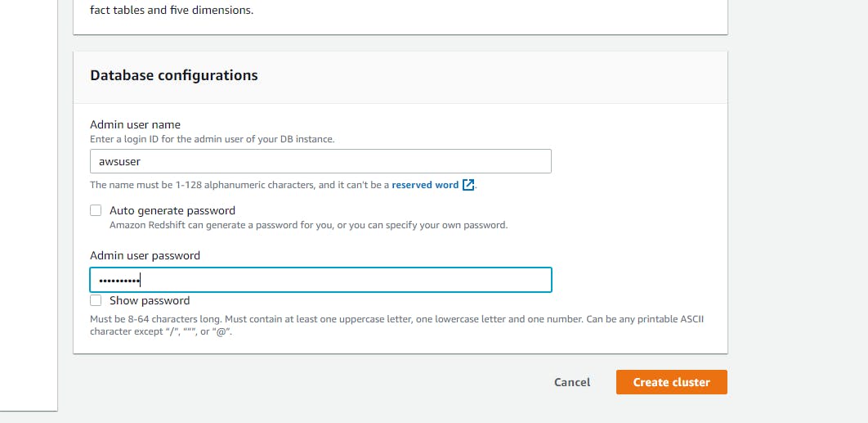Enable the Auto generate password checkbox
Image resolution: width=868 pixels, height=423 pixels.
point(96,210)
